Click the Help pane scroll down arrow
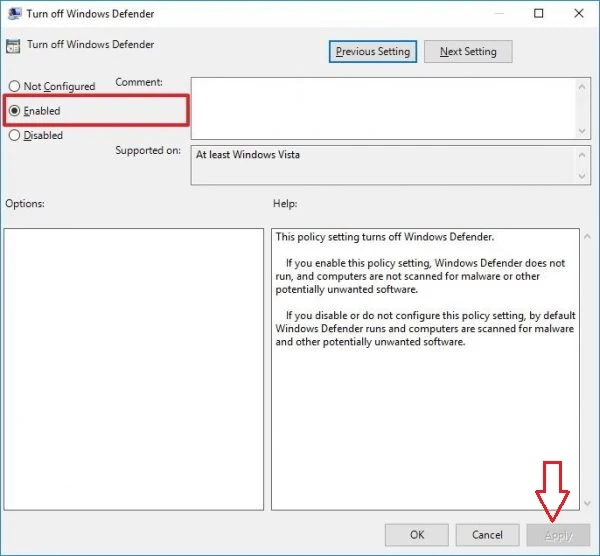 point(587,503)
